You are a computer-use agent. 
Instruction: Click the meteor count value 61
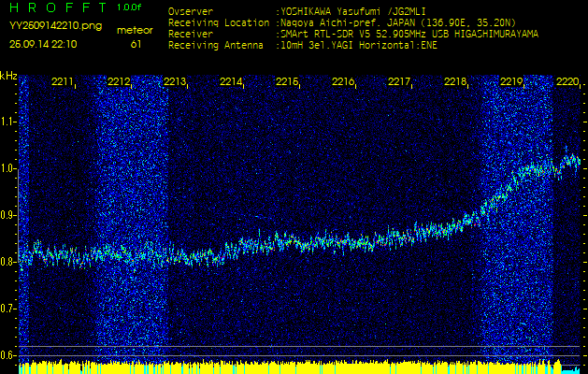click(136, 44)
